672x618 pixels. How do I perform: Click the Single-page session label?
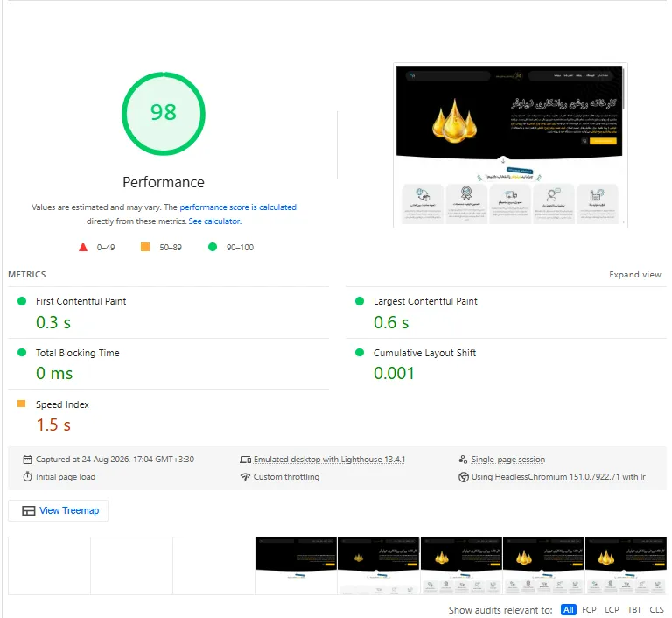[x=508, y=460]
